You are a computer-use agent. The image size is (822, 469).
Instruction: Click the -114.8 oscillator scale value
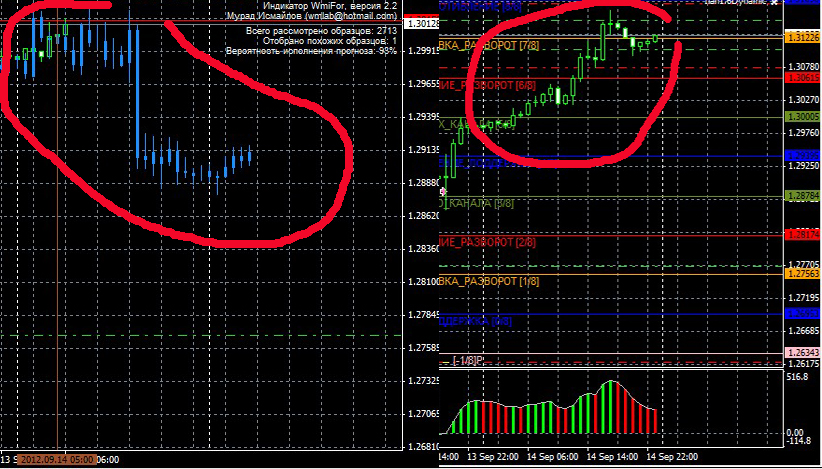point(799,441)
